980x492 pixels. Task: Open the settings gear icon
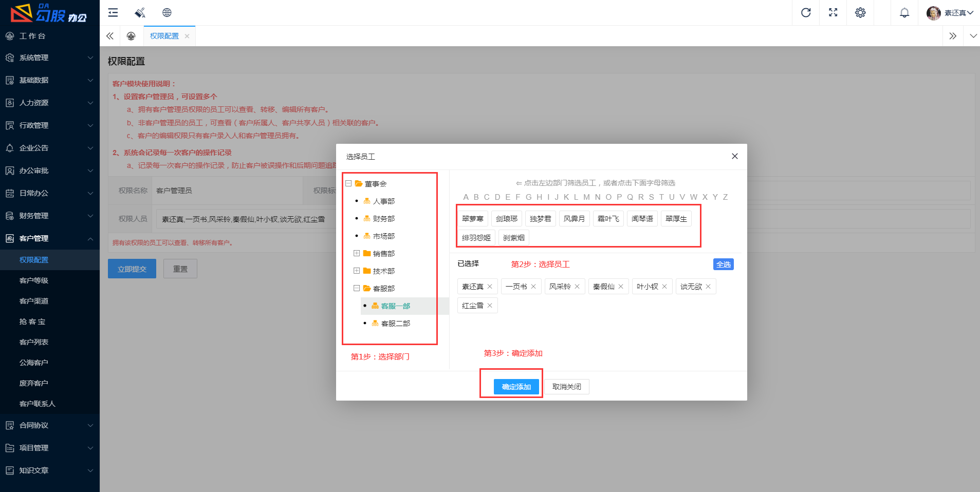click(x=860, y=13)
